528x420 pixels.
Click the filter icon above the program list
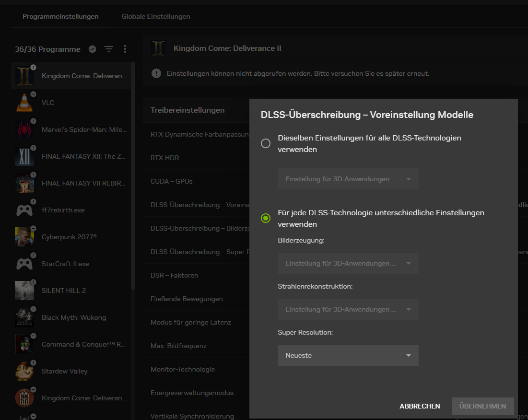pos(109,49)
